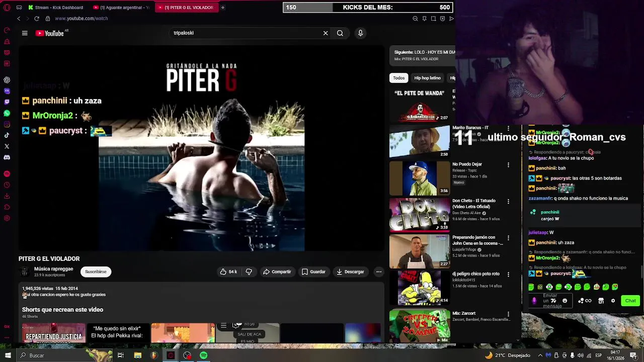
Task: Open options for No Puedo Dejar video
Action: [508, 165]
